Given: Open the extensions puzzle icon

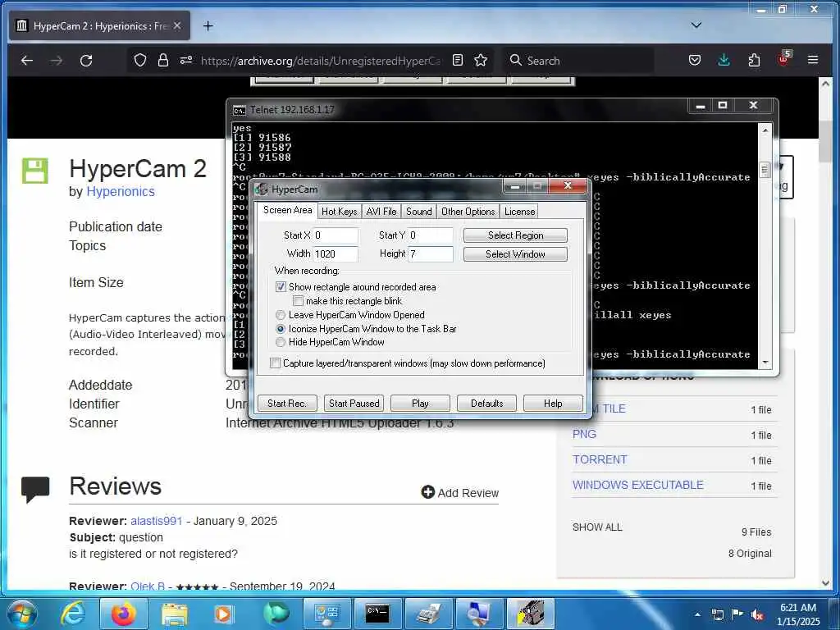Looking at the screenshot, I should (x=754, y=60).
